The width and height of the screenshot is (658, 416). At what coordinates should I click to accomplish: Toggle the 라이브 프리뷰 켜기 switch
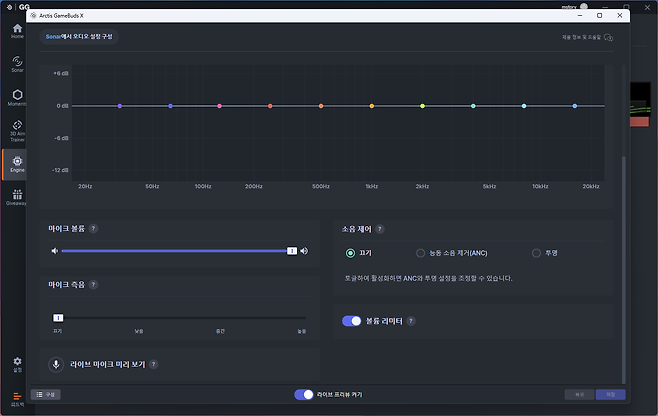point(303,395)
